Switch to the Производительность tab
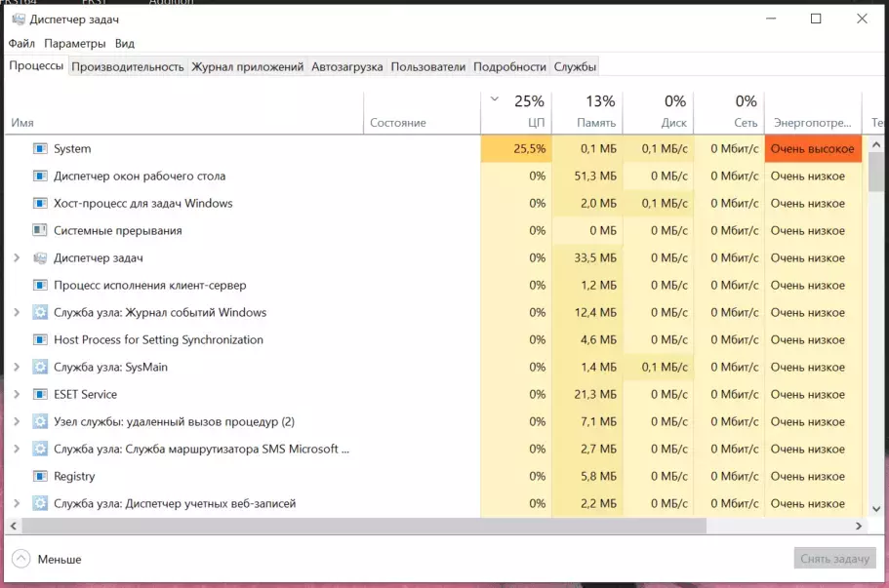This screenshot has height=588, width=889. (128, 67)
